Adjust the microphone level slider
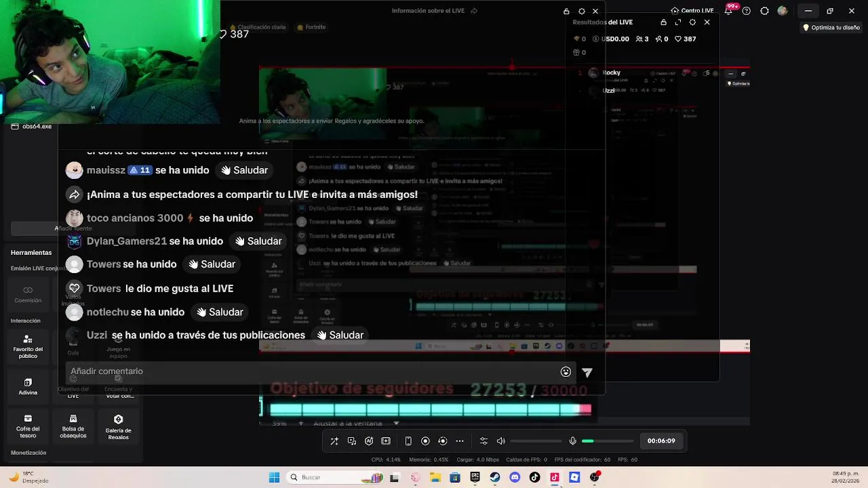This screenshot has height=488, width=868. 608,441
